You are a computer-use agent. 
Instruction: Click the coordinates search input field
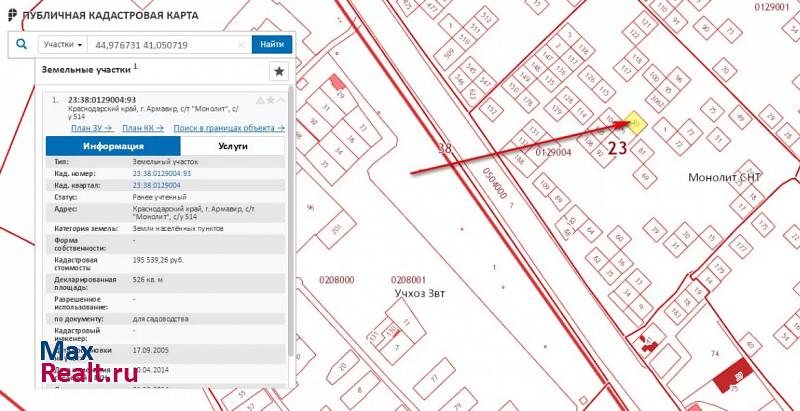(x=162, y=45)
